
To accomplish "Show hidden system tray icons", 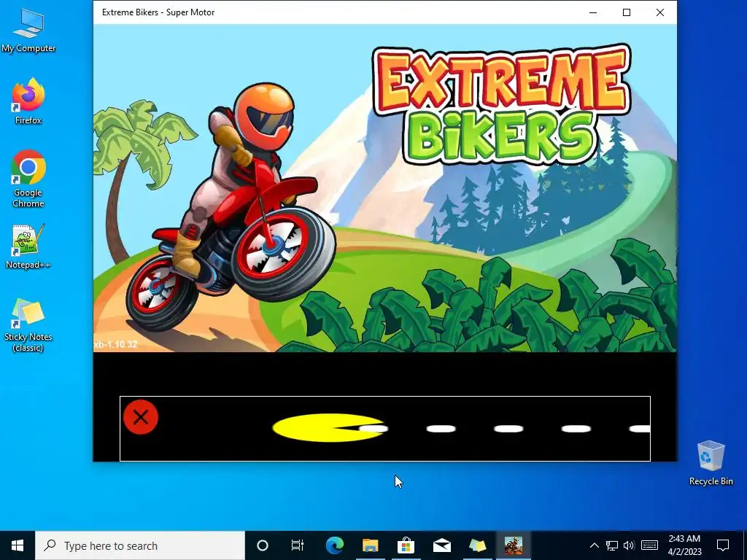I will [594, 545].
